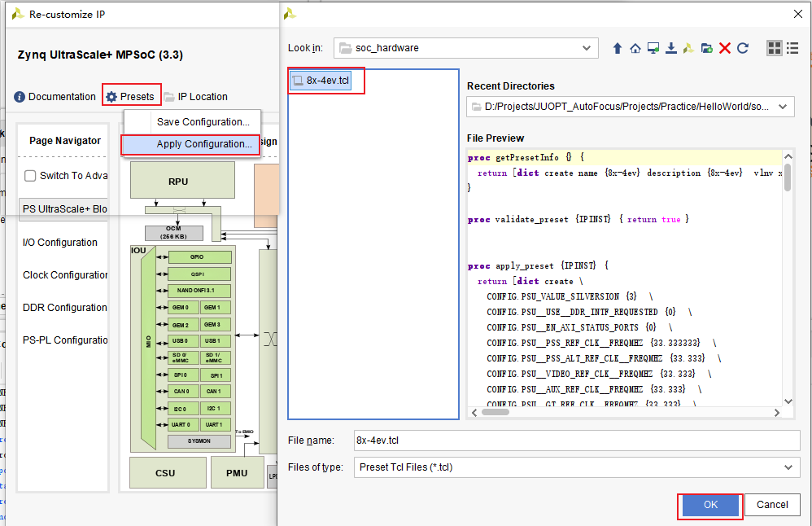
Task: Click the I2C 0 block
Action: 183,409
